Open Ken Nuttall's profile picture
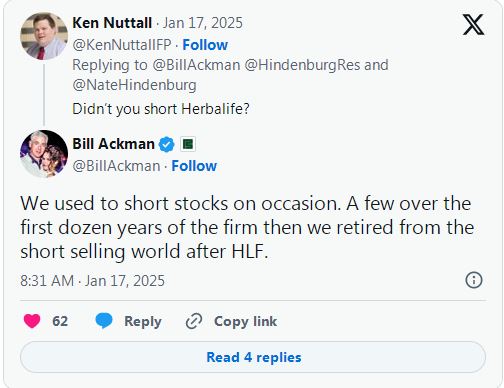This screenshot has height=388, width=504. (44, 36)
